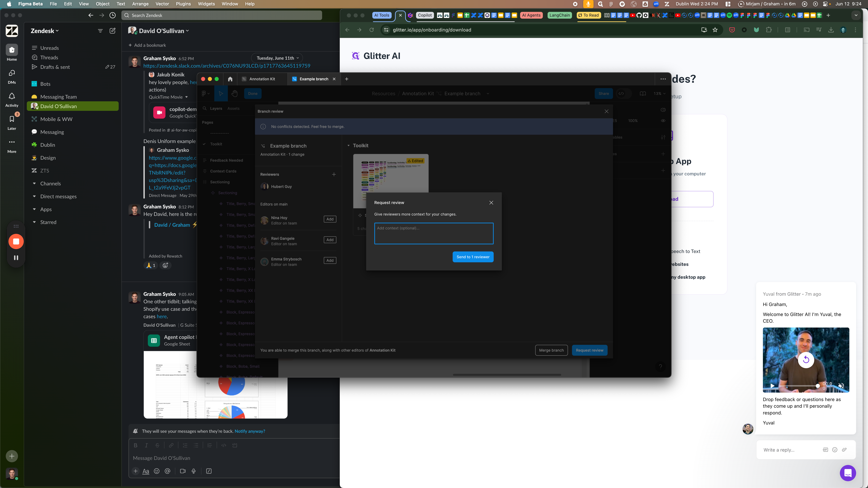
Task: Open David O'Sullivan conversation dropdown
Action: coord(164,31)
